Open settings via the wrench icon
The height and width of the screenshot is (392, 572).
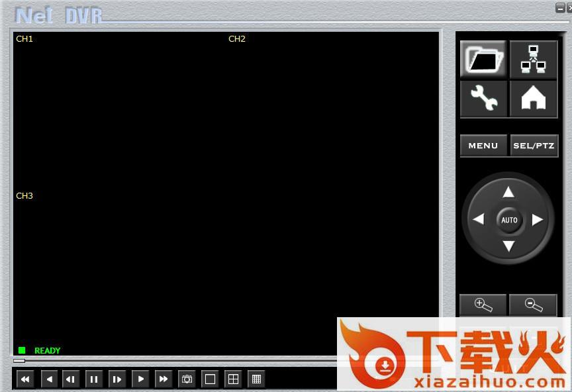483,98
